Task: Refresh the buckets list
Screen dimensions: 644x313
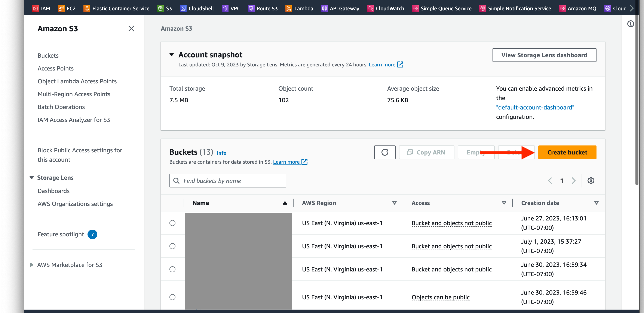Action: pos(385,152)
